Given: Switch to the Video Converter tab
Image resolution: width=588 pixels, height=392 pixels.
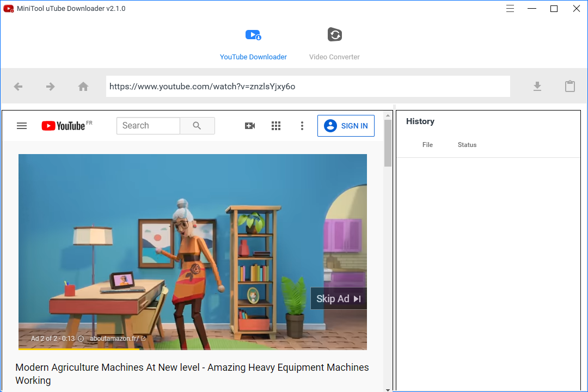Looking at the screenshot, I should [334, 45].
